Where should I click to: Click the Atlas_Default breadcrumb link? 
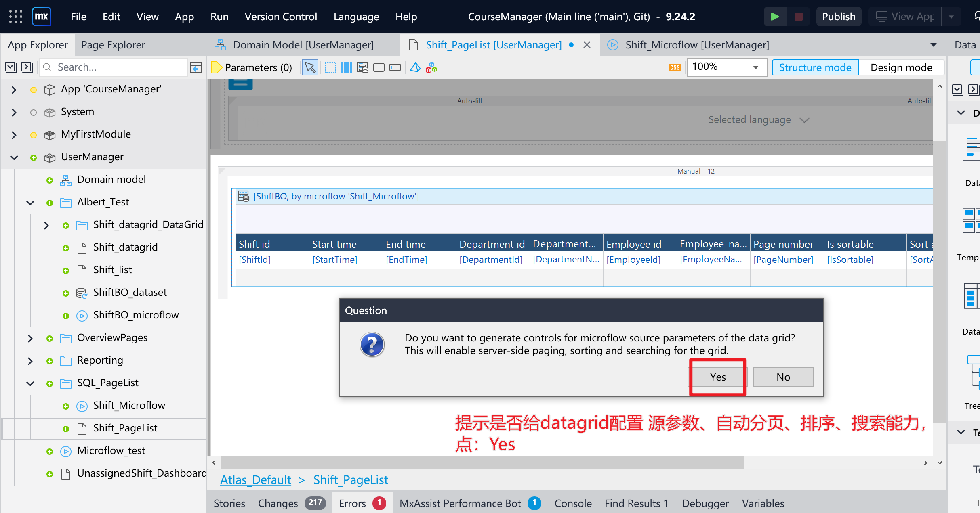point(255,480)
